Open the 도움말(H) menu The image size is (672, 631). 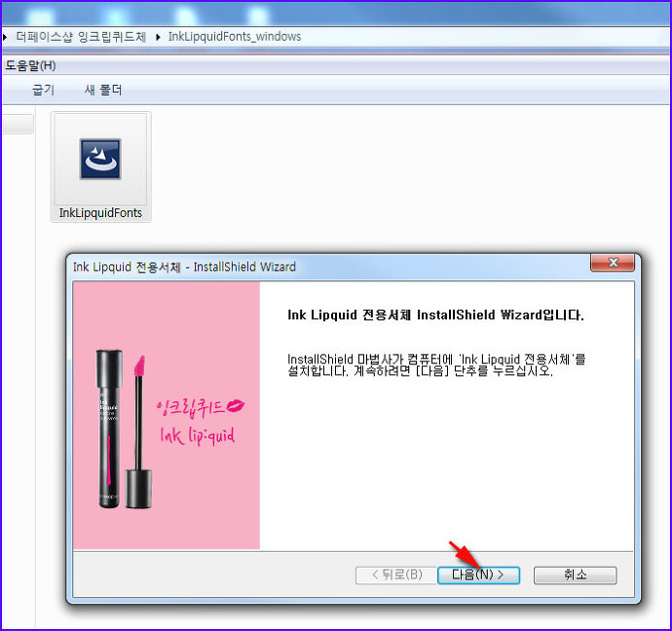pyautogui.click(x=30, y=65)
